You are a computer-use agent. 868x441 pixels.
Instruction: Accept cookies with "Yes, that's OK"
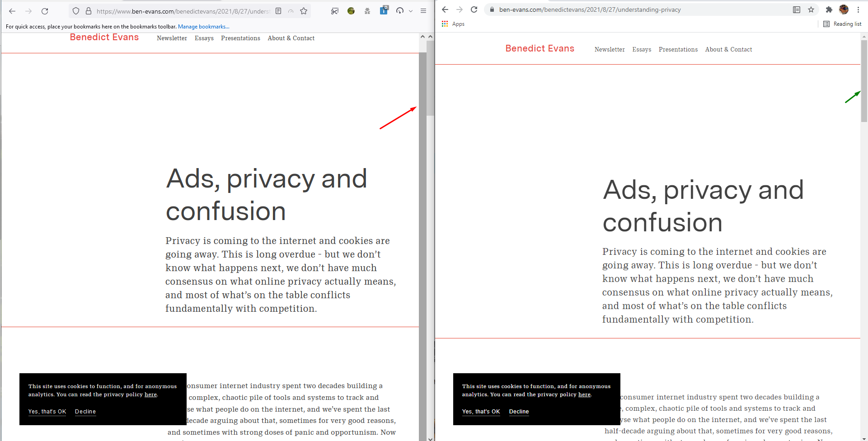click(x=47, y=412)
